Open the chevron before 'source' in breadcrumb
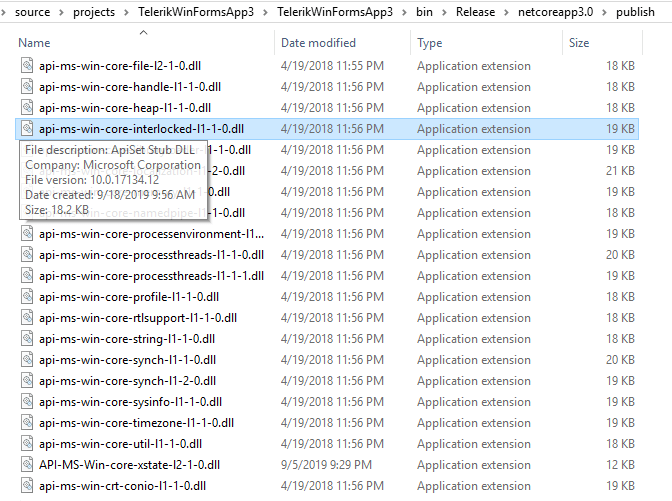Screen dimensions: 672x501 3,12
